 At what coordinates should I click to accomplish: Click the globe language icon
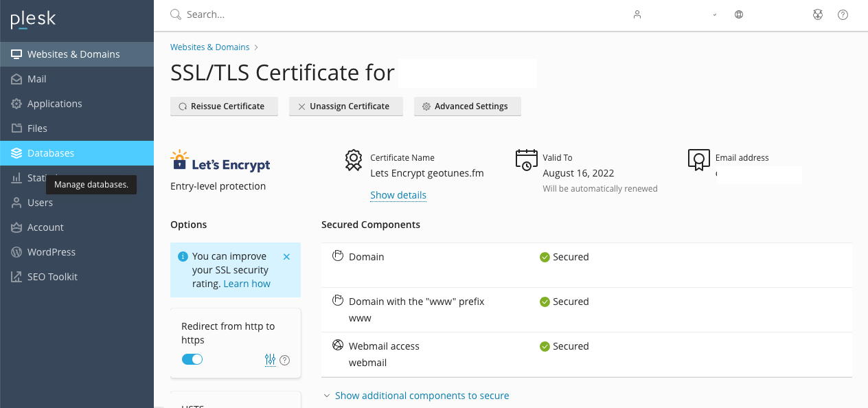(x=739, y=14)
